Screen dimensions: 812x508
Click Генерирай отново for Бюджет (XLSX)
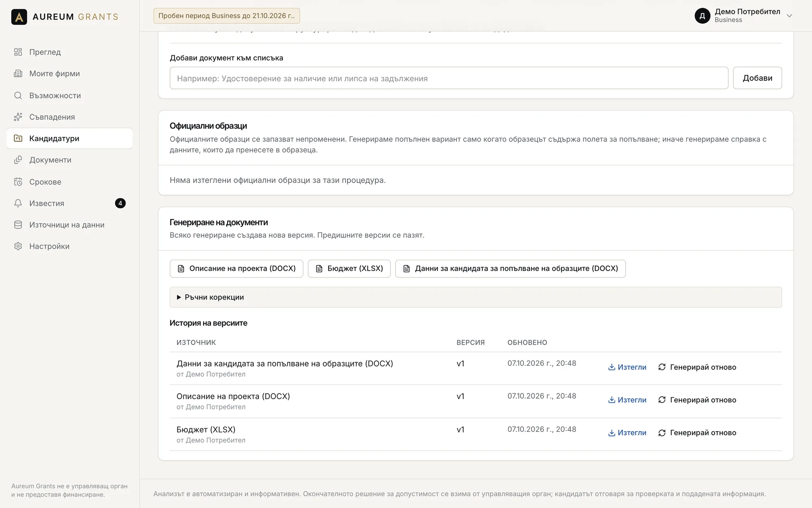click(697, 433)
